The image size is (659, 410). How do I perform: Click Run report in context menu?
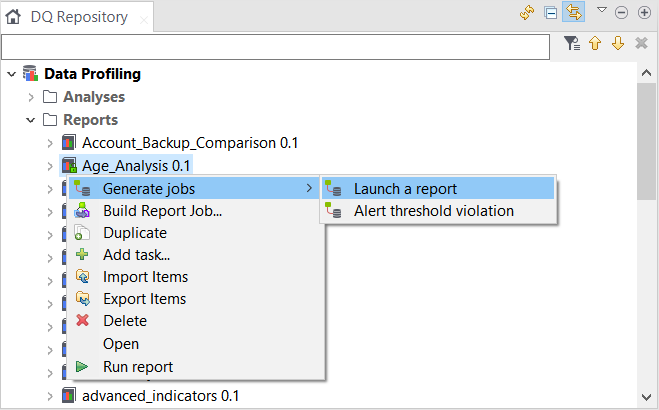point(138,367)
